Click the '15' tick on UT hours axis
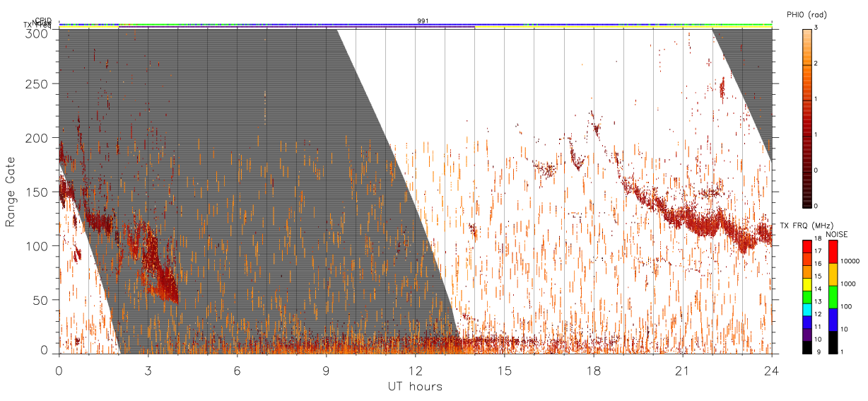868x401 pixels. coord(505,371)
